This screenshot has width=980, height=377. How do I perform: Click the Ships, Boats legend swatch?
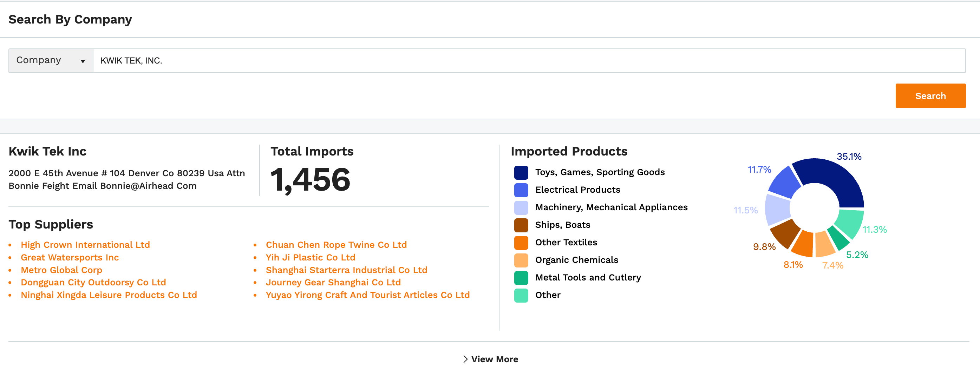tap(521, 225)
